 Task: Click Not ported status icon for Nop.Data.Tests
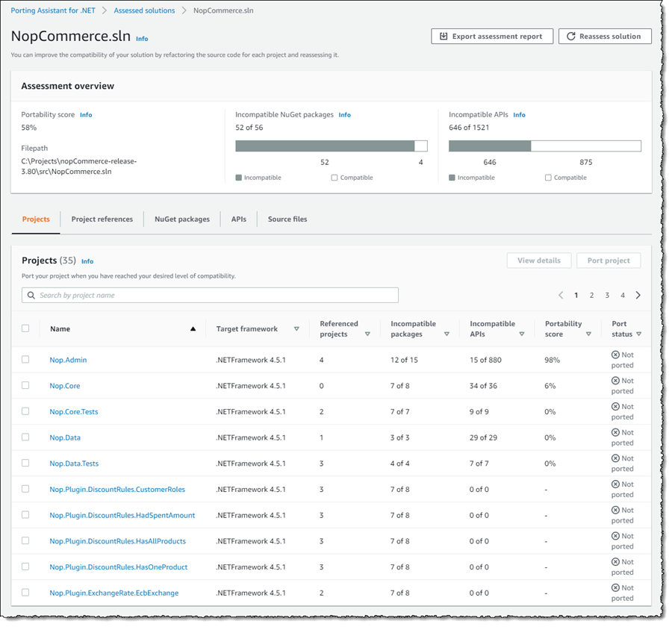(x=615, y=458)
